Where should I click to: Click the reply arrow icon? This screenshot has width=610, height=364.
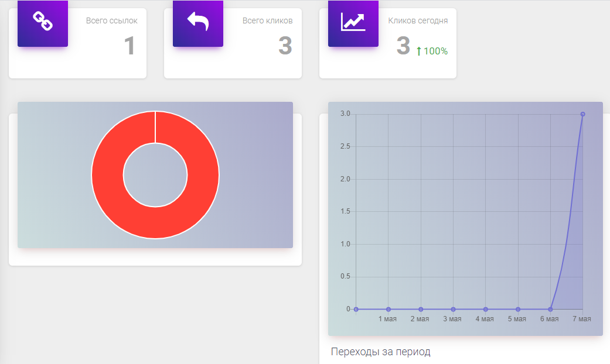click(x=198, y=22)
